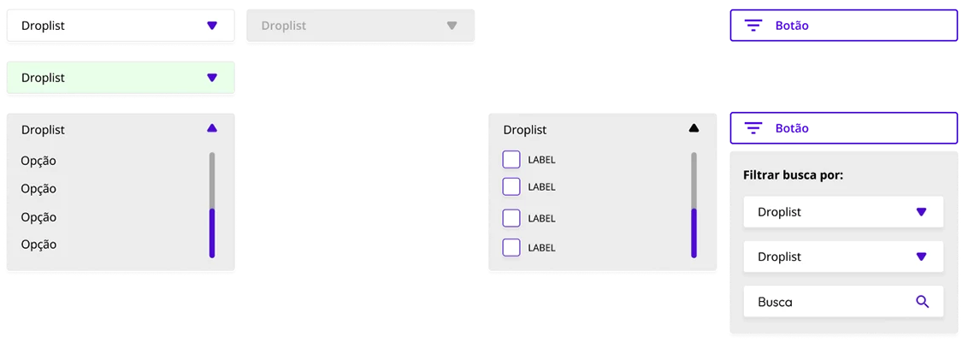Choose the last Opção entry
Screen dimensions: 980x354
pos(38,245)
